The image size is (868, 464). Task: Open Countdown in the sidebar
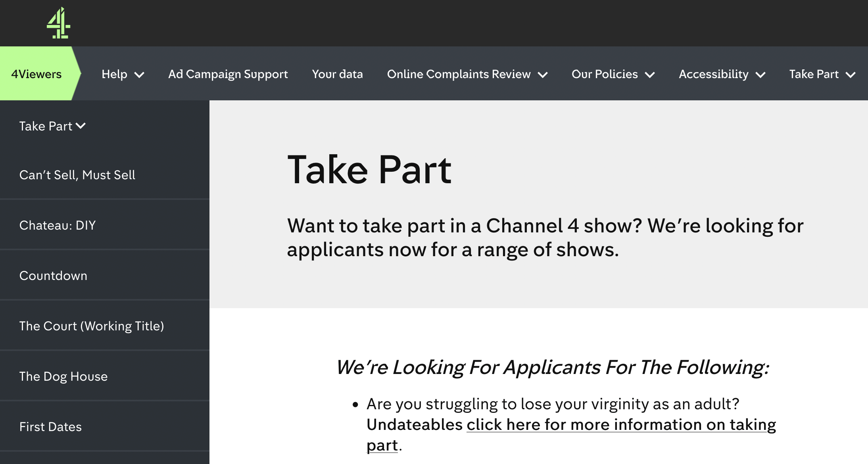tap(53, 276)
